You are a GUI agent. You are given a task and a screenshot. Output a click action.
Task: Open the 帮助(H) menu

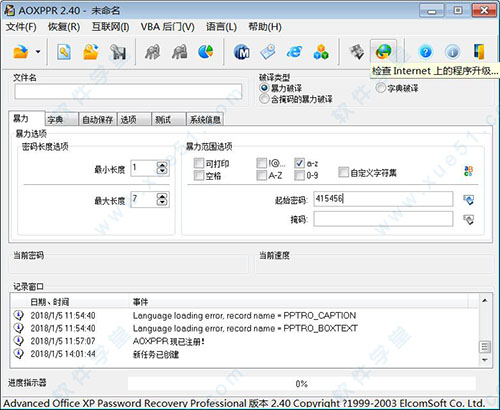[x=265, y=27]
